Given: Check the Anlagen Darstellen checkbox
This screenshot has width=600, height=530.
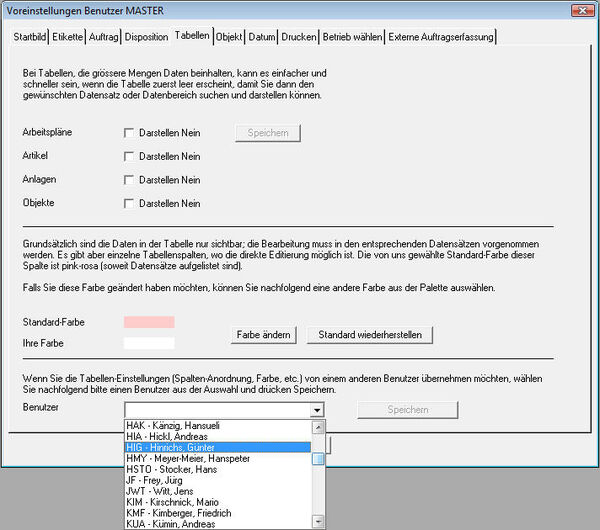Looking at the screenshot, I should (129, 180).
